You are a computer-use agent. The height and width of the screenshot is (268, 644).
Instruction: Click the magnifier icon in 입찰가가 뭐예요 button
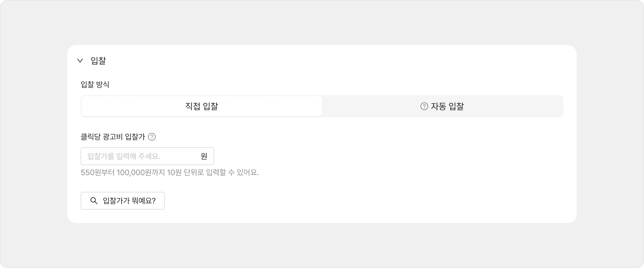[x=94, y=201]
